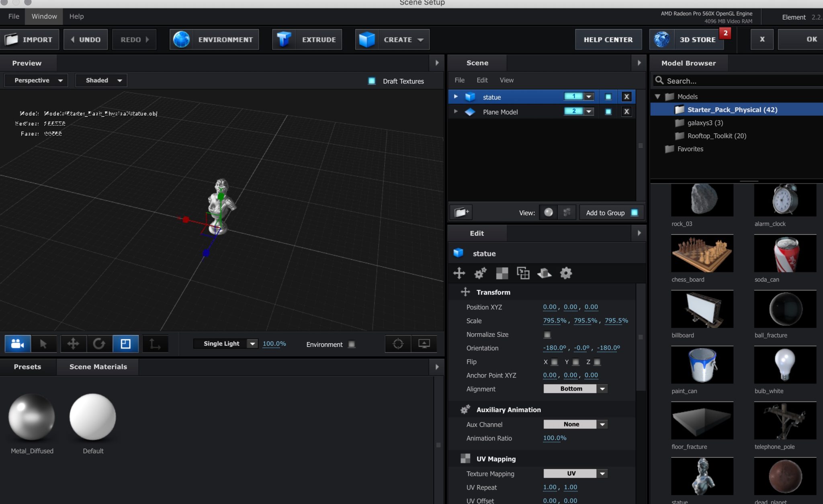Image resolution: width=823 pixels, height=504 pixels.
Task: Select the soda_can model thumbnail
Action: (x=785, y=254)
